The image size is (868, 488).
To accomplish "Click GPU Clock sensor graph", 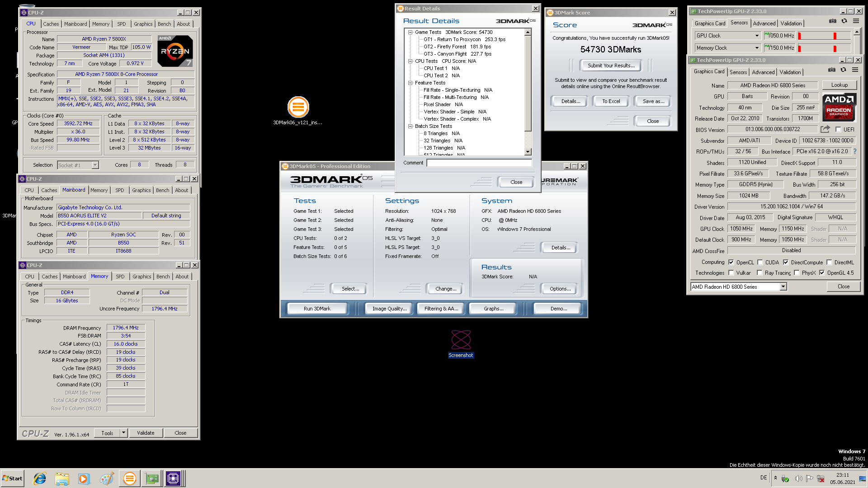I will 825,36.
